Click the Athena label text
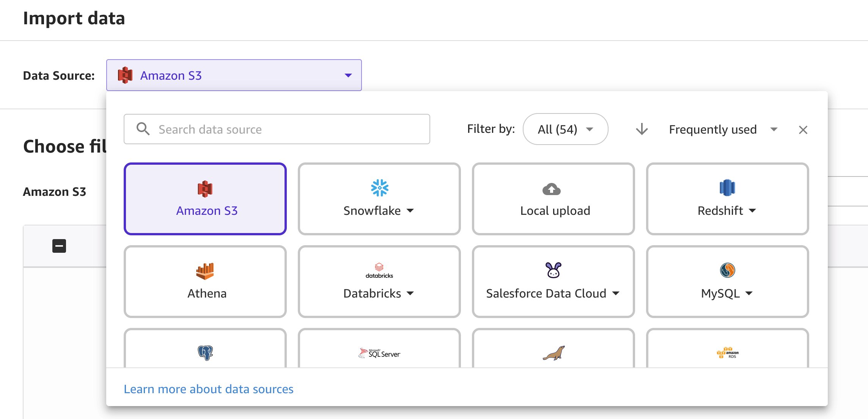 pos(207,293)
